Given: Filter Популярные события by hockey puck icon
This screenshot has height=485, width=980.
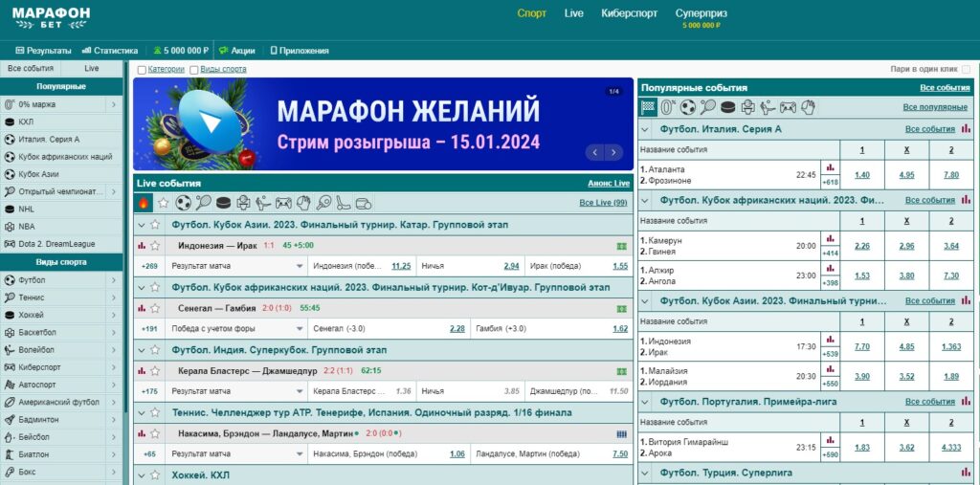Looking at the screenshot, I should pyautogui.click(x=728, y=107).
